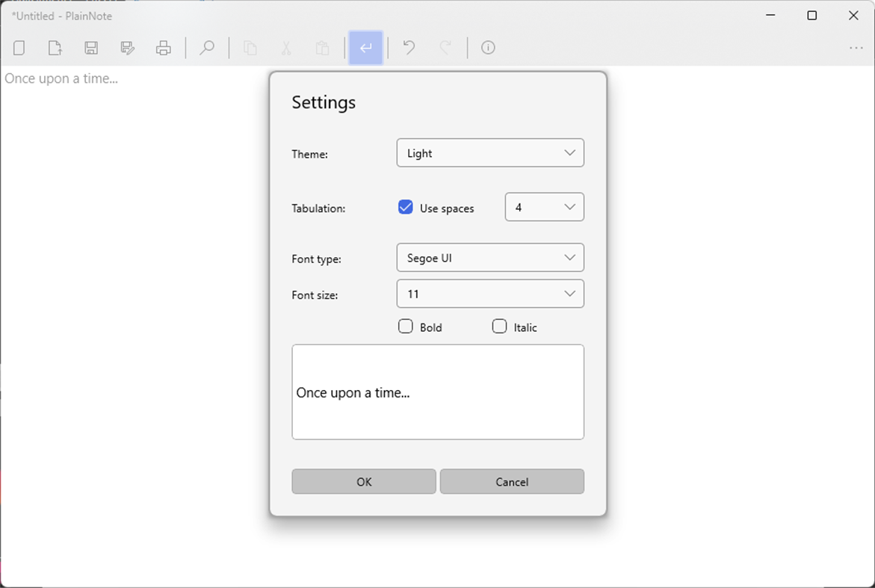Save the current note

click(91, 47)
